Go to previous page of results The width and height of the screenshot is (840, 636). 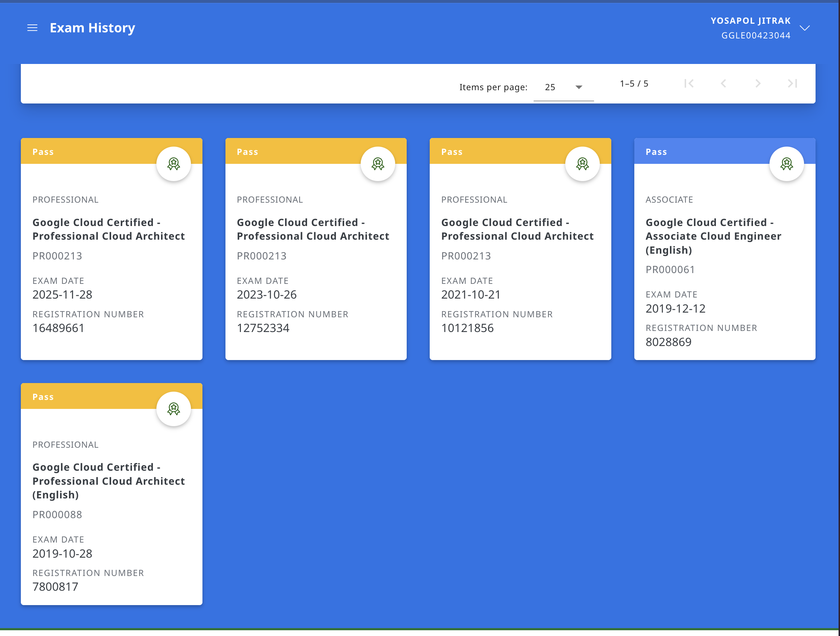(x=723, y=83)
